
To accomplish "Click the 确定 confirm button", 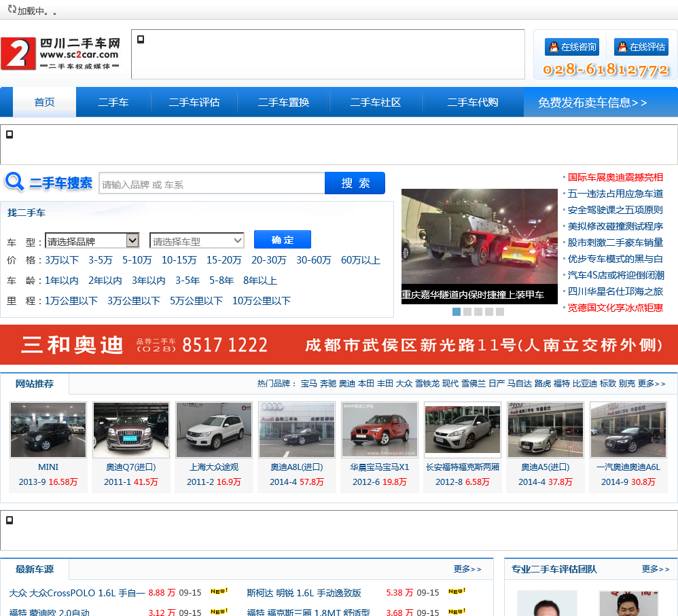I will 283,240.
